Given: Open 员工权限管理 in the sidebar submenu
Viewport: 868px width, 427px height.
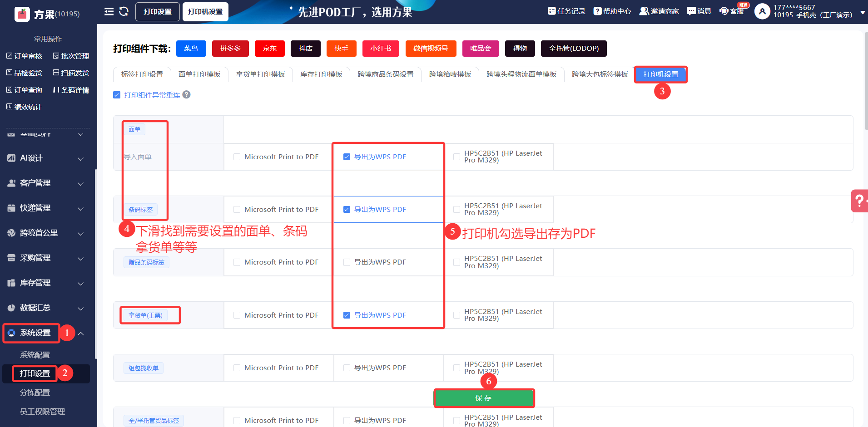Looking at the screenshot, I should tap(42, 412).
